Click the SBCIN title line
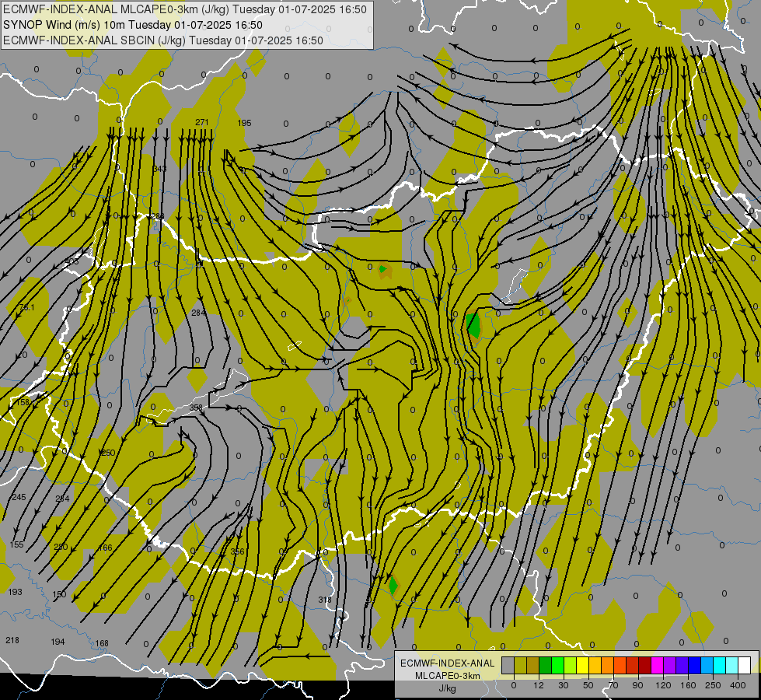Viewport: 761px width, 700px height. click(163, 40)
